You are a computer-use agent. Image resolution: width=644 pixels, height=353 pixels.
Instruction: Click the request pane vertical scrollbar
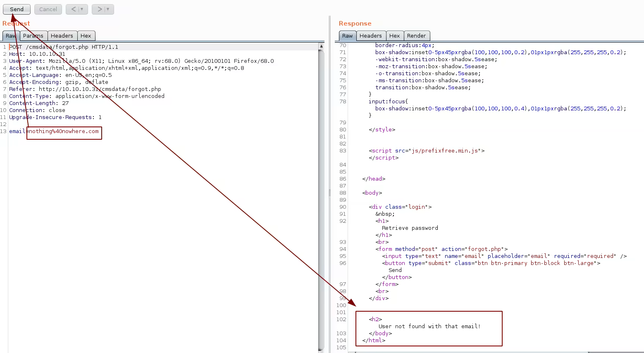pyautogui.click(x=321, y=198)
